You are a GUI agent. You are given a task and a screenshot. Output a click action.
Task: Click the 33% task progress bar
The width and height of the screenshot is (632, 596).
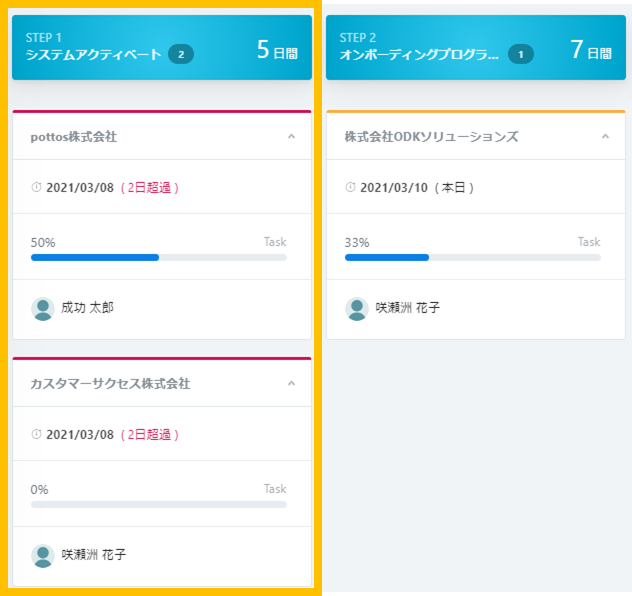(x=473, y=258)
